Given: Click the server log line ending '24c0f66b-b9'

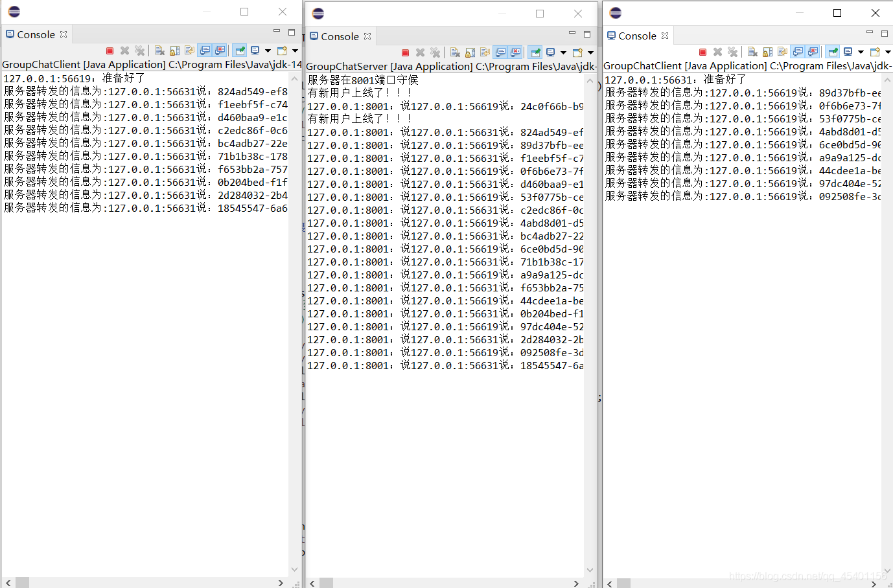Looking at the screenshot, I should coord(445,106).
